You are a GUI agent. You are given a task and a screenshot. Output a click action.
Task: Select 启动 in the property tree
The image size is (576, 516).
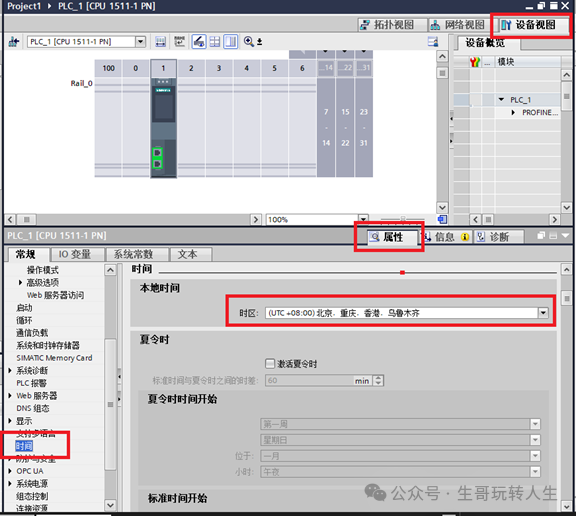pyautogui.click(x=24, y=308)
